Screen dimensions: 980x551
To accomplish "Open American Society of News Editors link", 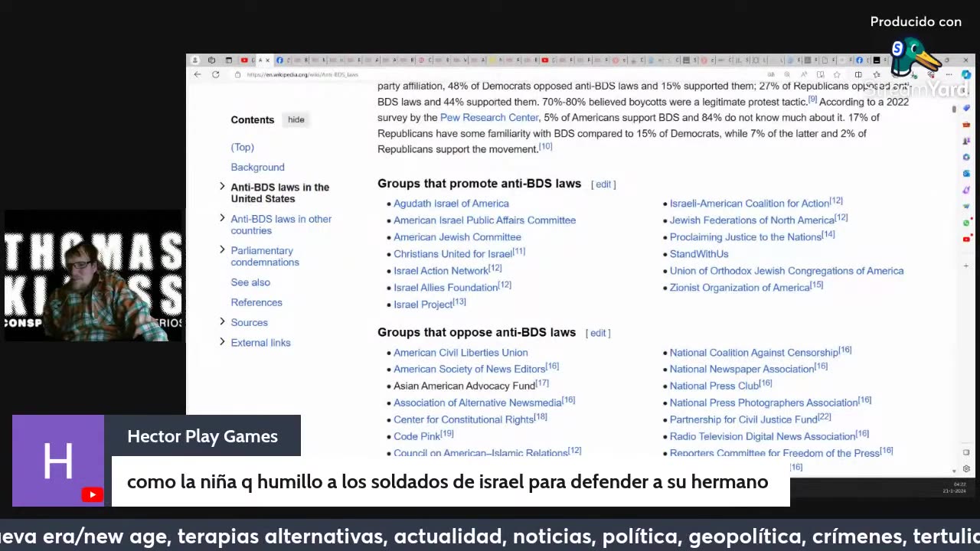I will (469, 370).
